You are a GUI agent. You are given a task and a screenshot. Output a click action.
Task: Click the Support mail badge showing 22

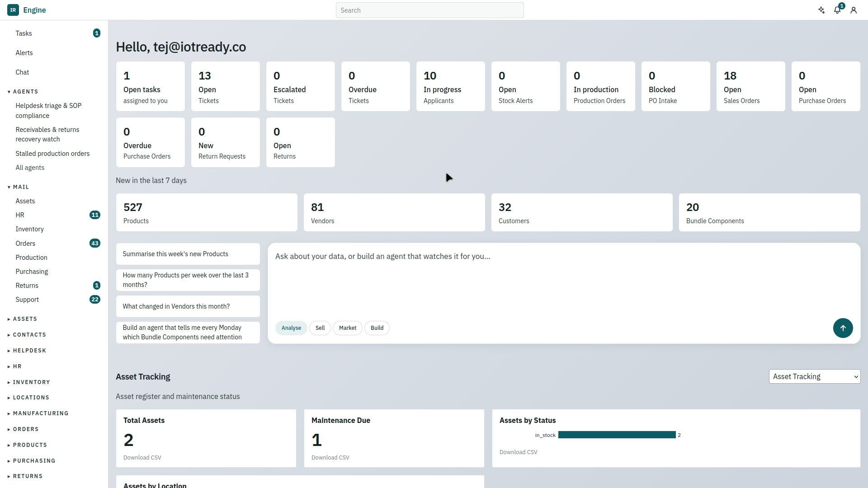(95, 300)
